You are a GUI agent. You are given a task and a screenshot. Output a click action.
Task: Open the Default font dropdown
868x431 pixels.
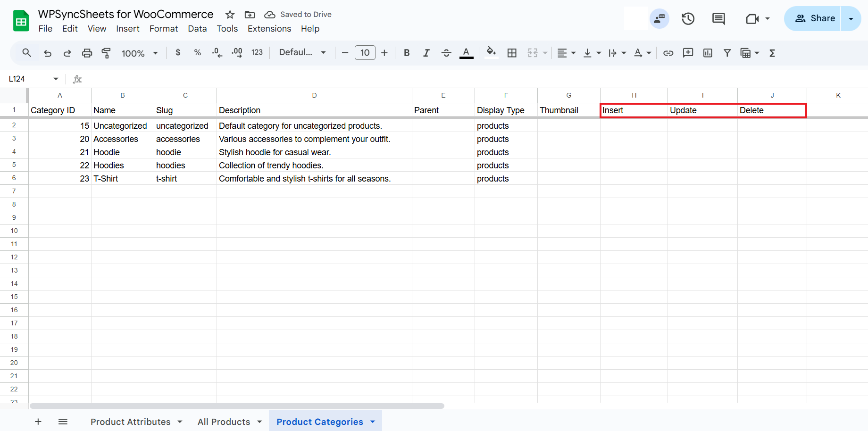click(302, 52)
